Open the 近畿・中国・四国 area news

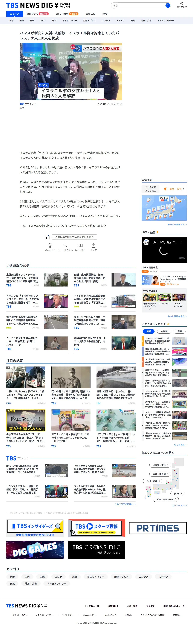pos(166,499)
